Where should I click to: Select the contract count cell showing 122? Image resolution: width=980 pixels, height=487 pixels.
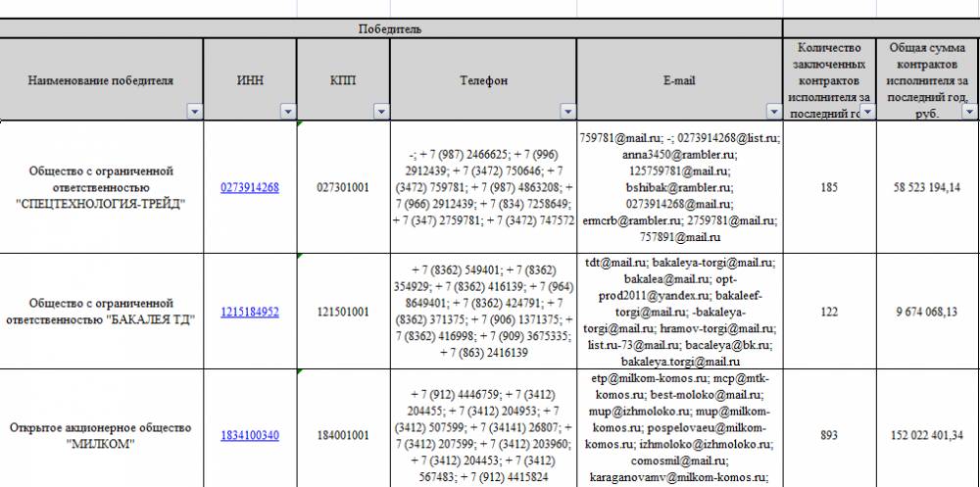click(x=829, y=312)
